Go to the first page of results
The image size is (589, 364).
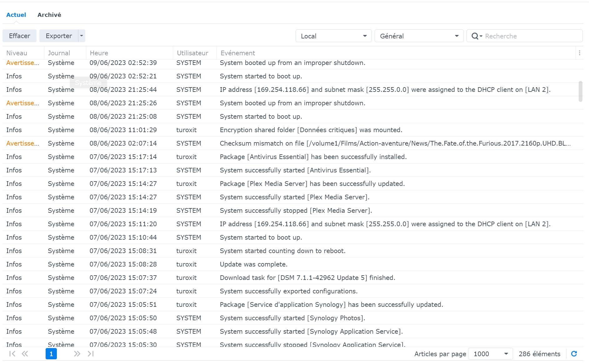[x=12, y=354]
